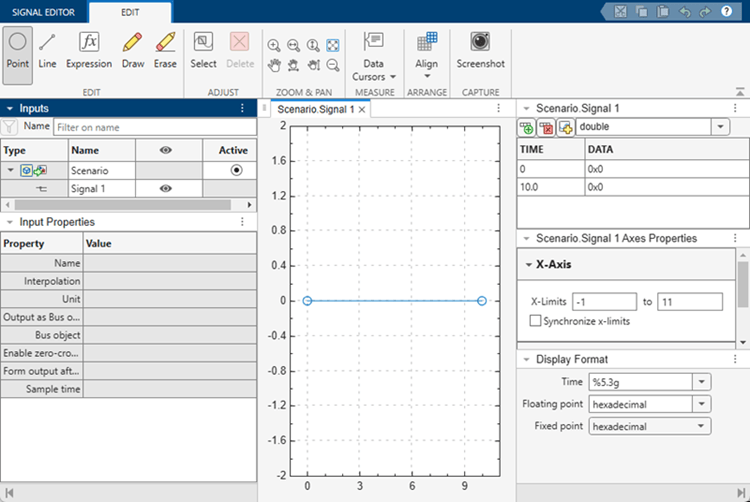Click the horizontal zoom (Zoom in Time) icon
The height and width of the screenshot is (502, 750).
pos(293,45)
